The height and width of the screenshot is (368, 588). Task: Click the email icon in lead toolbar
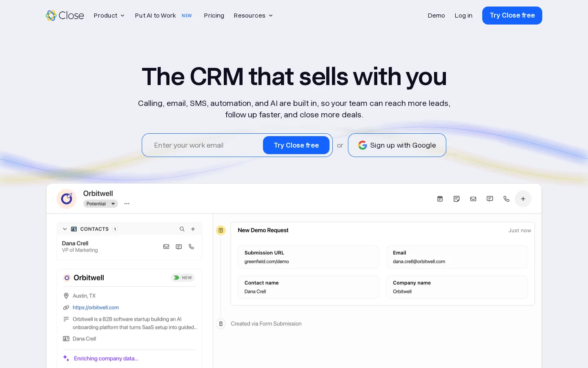[473, 199]
